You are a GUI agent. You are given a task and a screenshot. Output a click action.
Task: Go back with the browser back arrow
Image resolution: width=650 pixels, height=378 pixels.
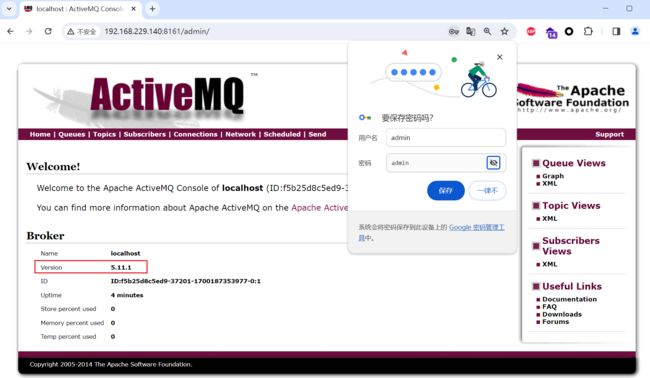pyautogui.click(x=10, y=31)
